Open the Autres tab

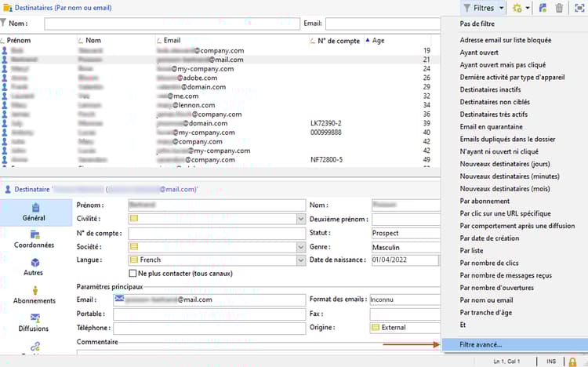(34, 267)
